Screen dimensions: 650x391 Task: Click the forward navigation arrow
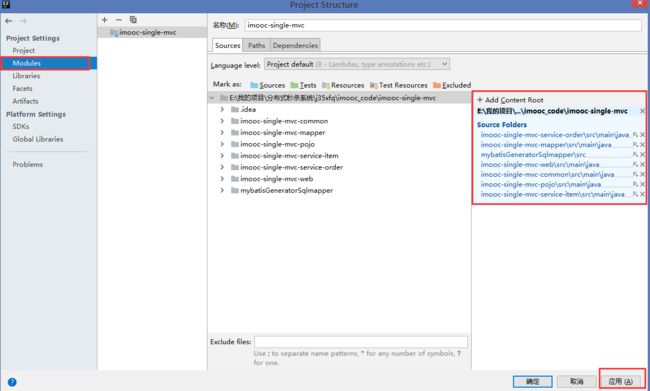pyautogui.click(x=23, y=21)
